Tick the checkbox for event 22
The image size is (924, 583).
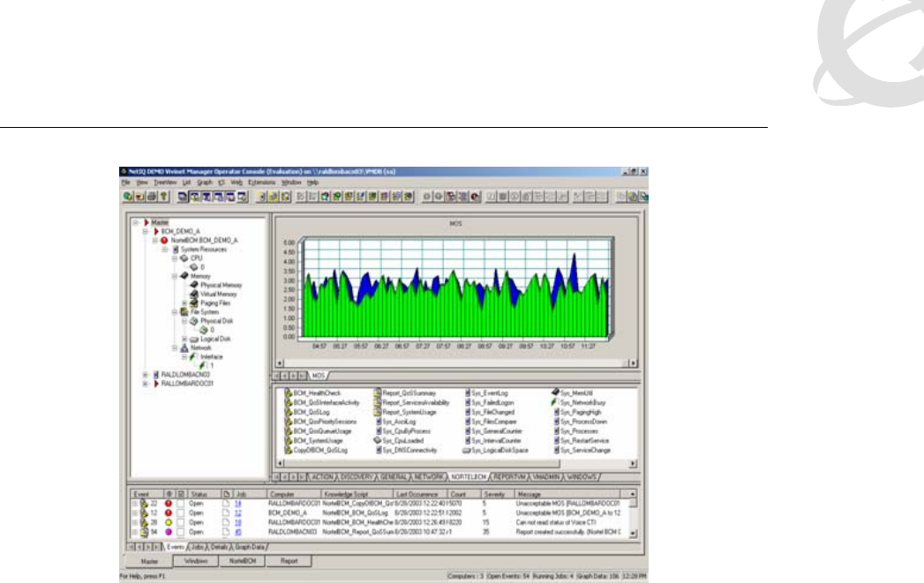coord(182,502)
